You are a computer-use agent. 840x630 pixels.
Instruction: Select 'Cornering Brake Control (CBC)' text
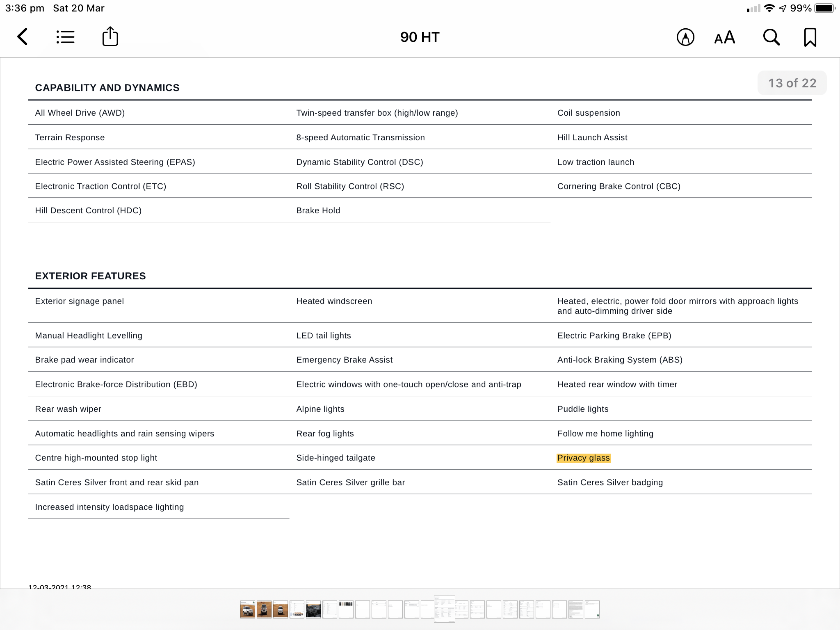tap(619, 186)
